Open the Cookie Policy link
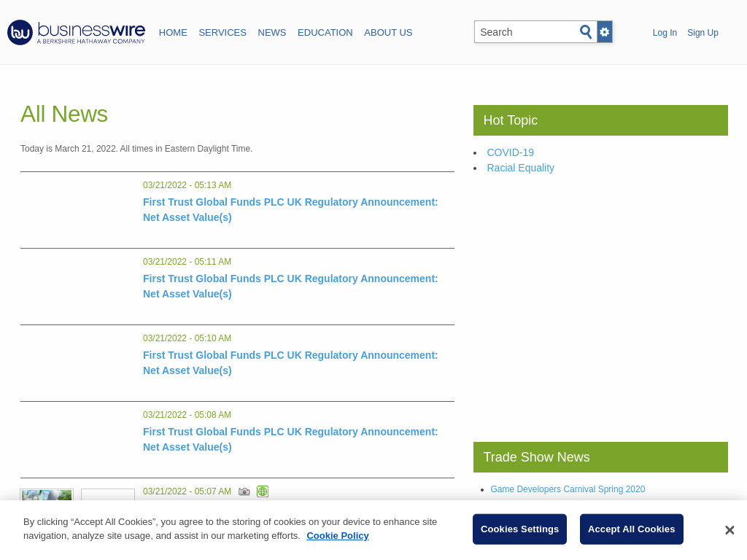The width and height of the screenshot is (747, 560). pyautogui.click(x=338, y=536)
